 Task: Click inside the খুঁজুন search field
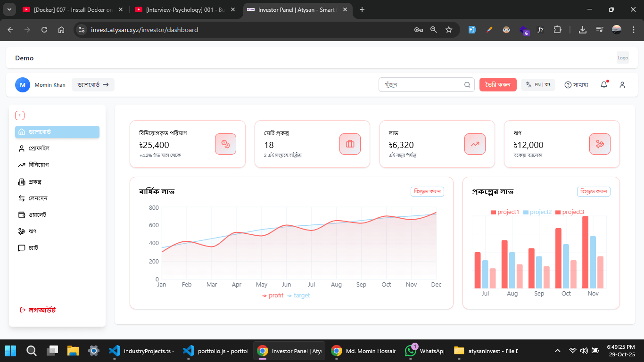(x=420, y=84)
